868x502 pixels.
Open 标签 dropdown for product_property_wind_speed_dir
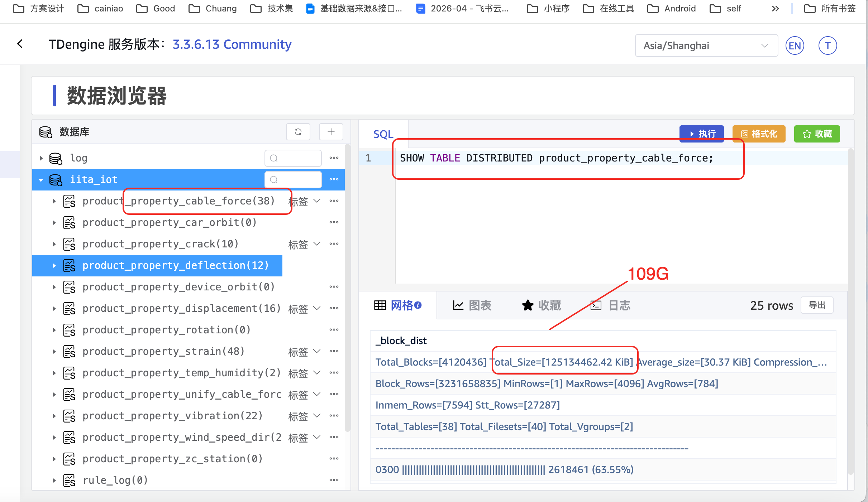click(304, 438)
